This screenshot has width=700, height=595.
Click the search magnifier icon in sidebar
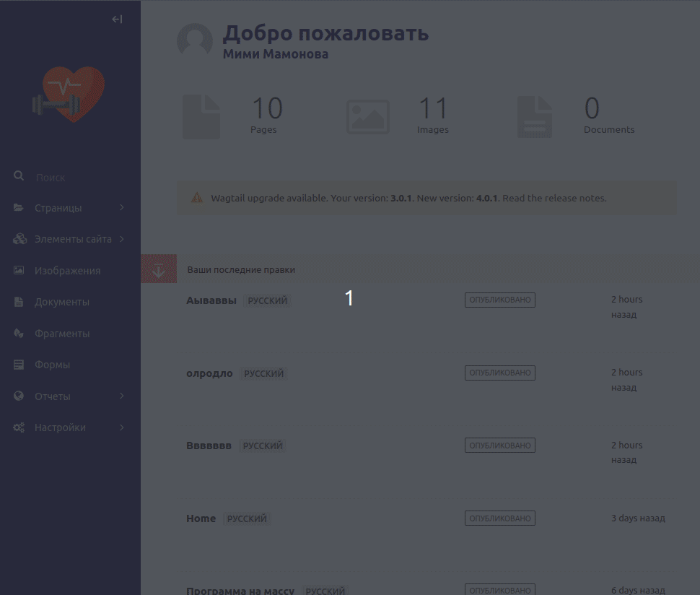pos(19,176)
